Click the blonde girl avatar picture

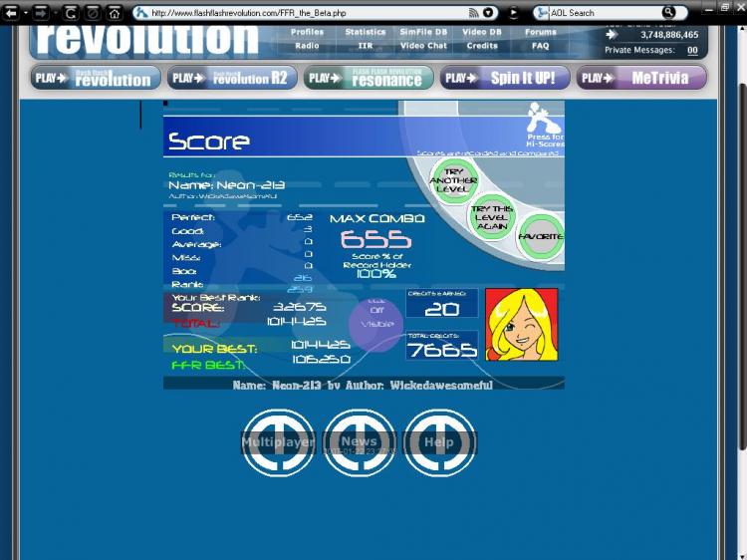(522, 325)
